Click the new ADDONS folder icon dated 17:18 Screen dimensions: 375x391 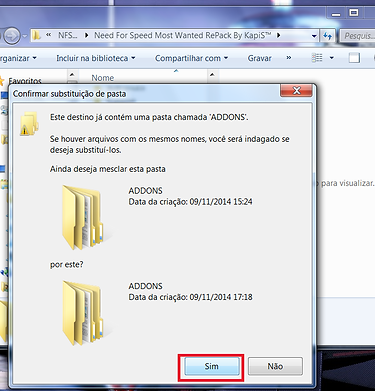click(82, 313)
